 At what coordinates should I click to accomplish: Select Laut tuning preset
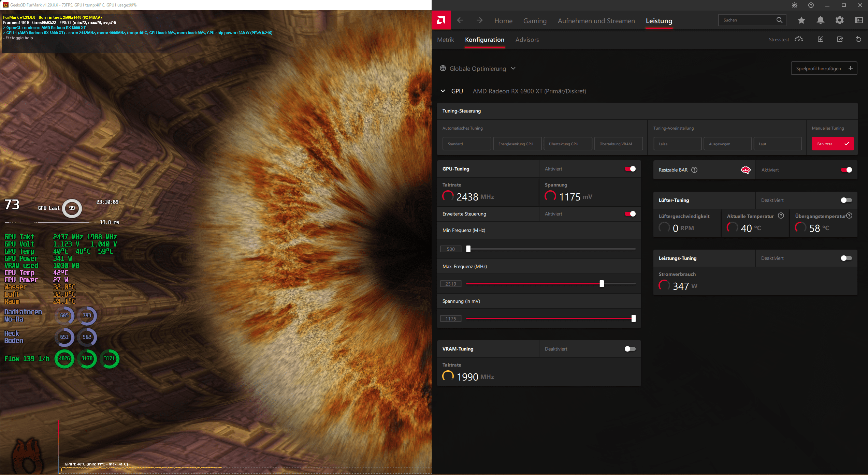777,144
